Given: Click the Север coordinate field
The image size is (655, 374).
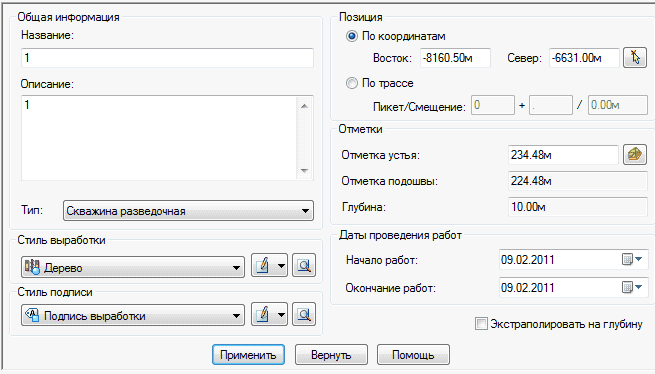Looking at the screenshot, I should click(584, 58).
